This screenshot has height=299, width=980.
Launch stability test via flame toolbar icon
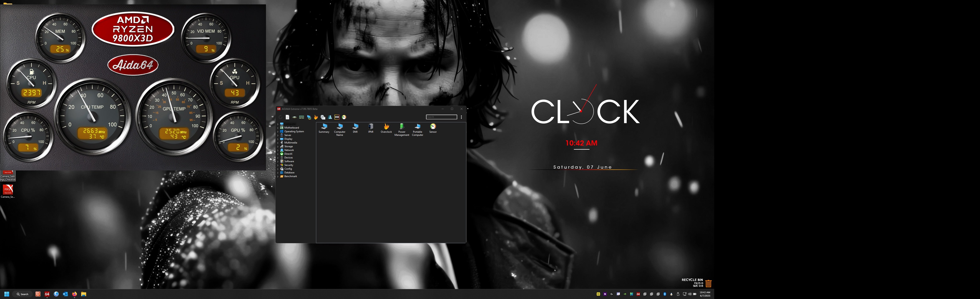(316, 117)
